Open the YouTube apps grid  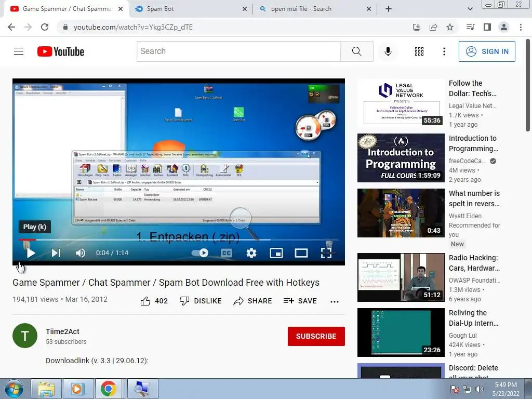(419, 51)
